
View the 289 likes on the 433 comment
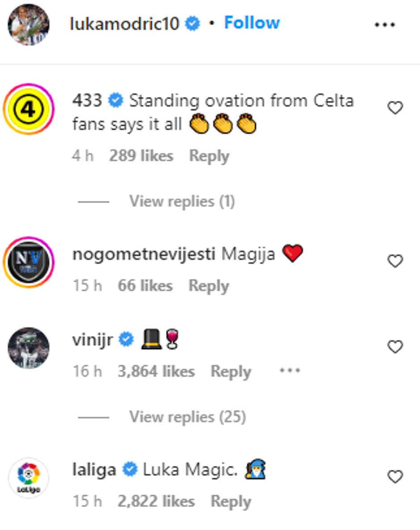(x=141, y=156)
